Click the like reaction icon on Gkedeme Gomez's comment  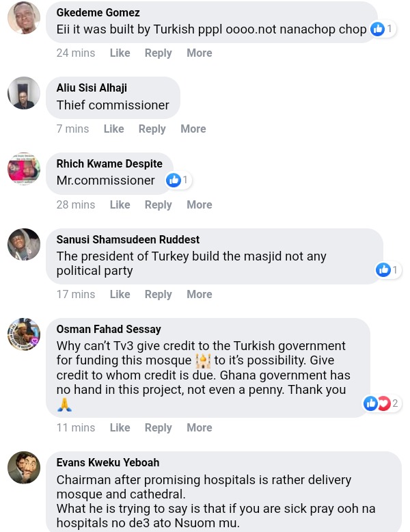click(377, 29)
